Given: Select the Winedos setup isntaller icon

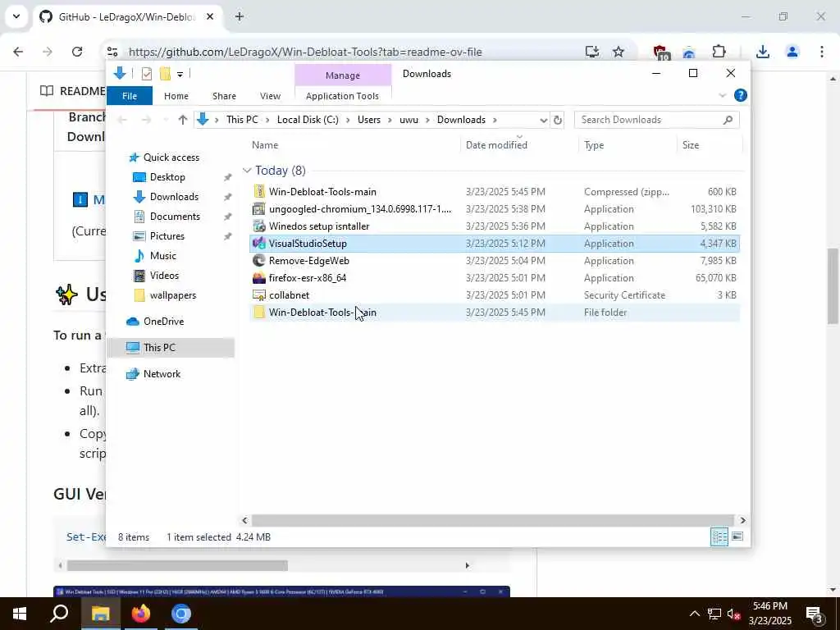Looking at the screenshot, I should [x=259, y=226].
